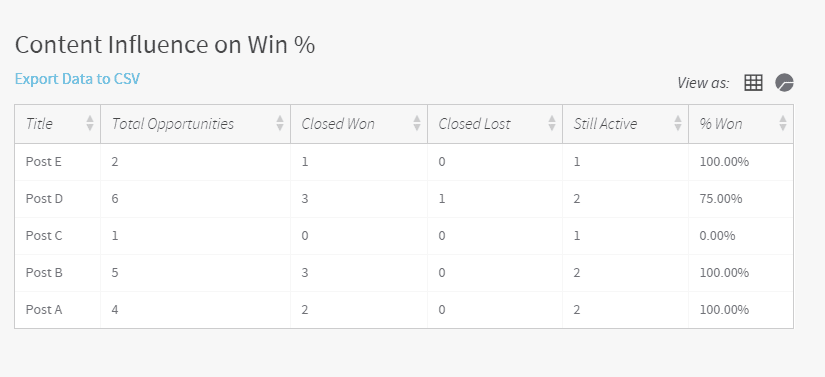Sort by Closed Won arrows
This screenshot has width=825, height=377.
point(417,123)
